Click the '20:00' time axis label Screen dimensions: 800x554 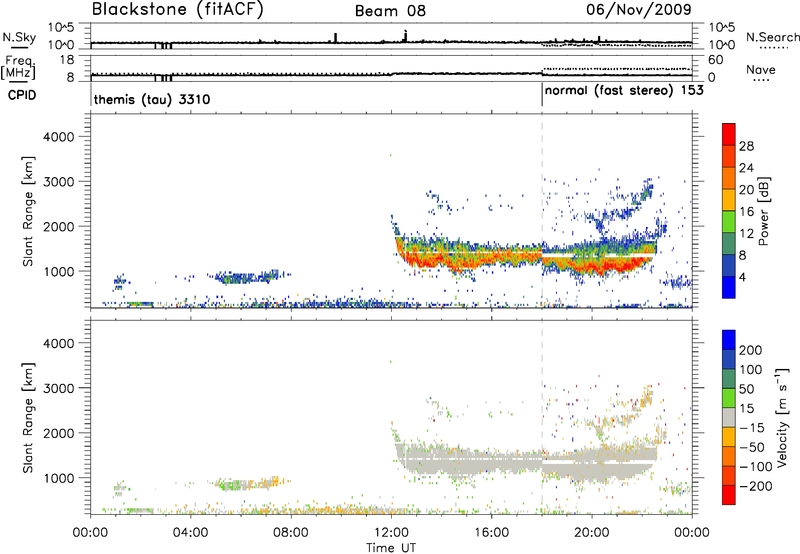(591, 533)
